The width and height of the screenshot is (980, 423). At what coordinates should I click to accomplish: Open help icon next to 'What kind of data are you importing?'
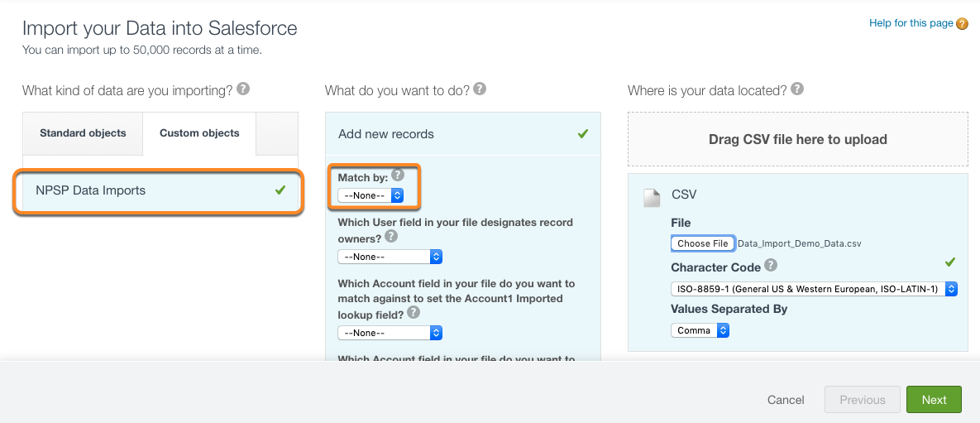244,89
